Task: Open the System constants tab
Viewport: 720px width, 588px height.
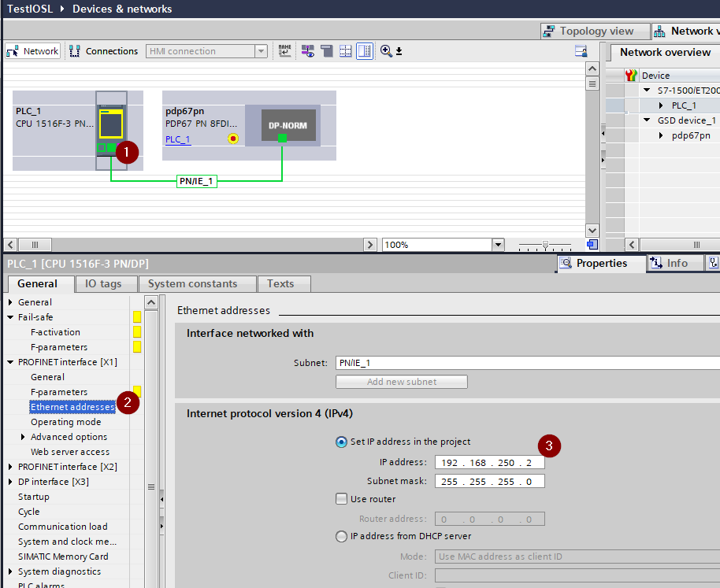Action: pos(197,284)
